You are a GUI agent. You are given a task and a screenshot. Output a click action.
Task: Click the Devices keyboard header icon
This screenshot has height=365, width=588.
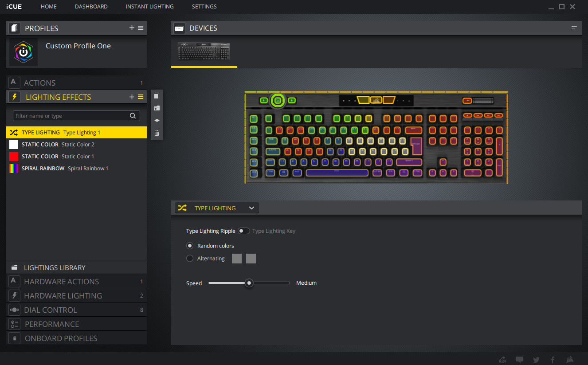[x=179, y=28]
